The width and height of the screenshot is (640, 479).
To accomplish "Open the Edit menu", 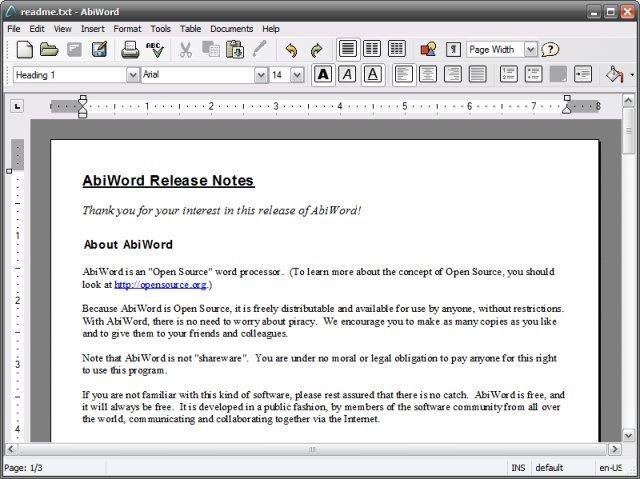I will (x=37, y=29).
